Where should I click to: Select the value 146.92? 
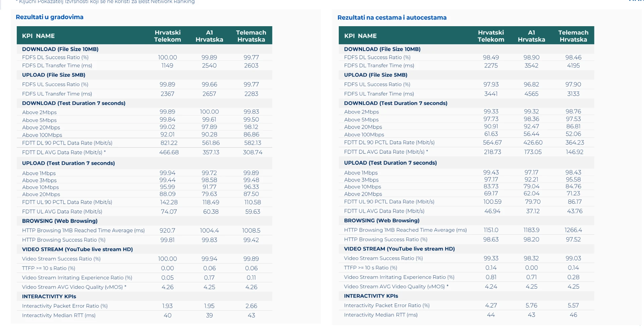tap(575, 152)
